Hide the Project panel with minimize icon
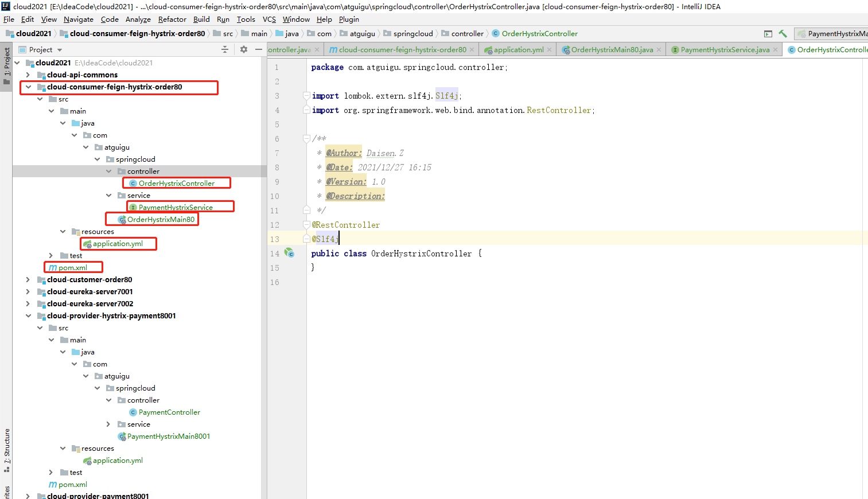 click(259, 50)
